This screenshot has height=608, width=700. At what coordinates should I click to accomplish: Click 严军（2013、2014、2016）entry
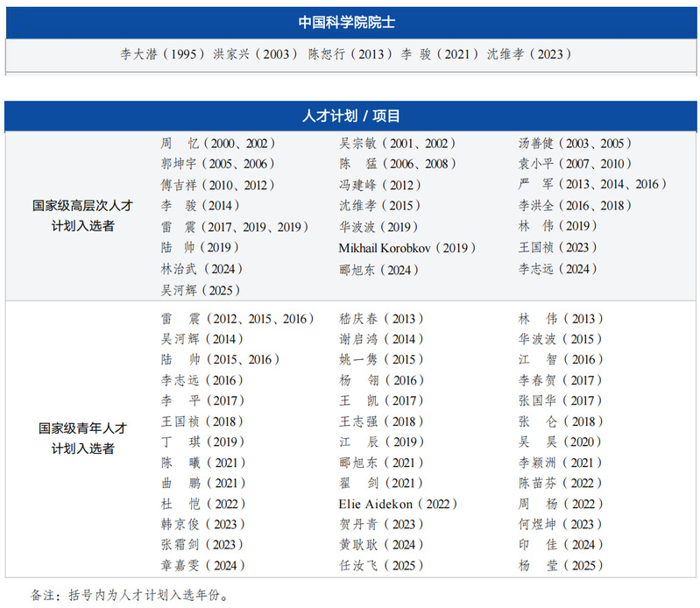pyautogui.click(x=592, y=184)
